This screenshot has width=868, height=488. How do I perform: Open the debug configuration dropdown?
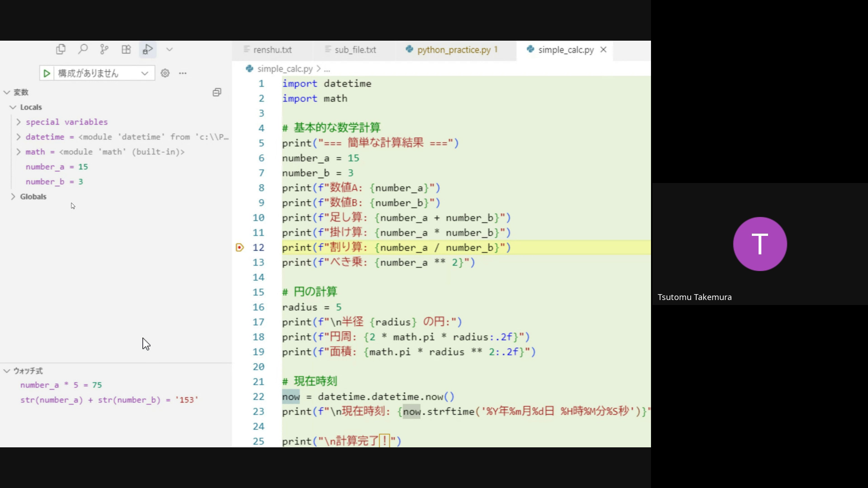pyautogui.click(x=104, y=73)
